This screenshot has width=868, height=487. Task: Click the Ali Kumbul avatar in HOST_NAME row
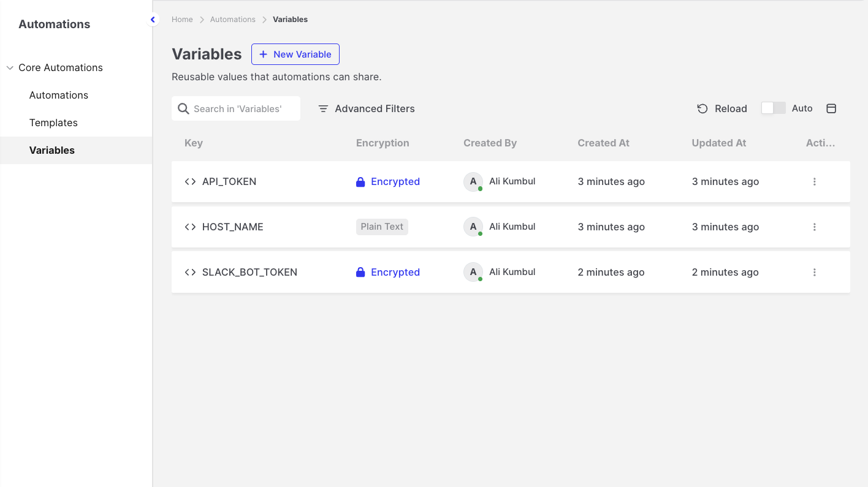(x=473, y=227)
